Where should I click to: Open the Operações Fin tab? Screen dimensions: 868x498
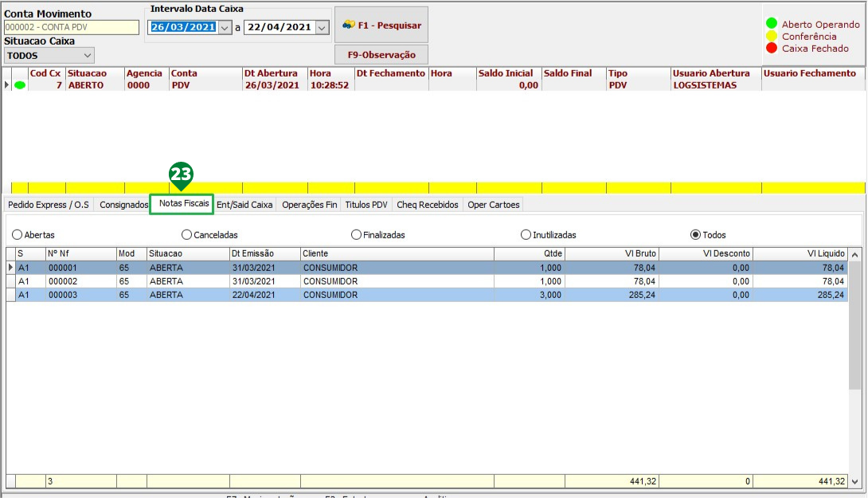click(x=310, y=205)
